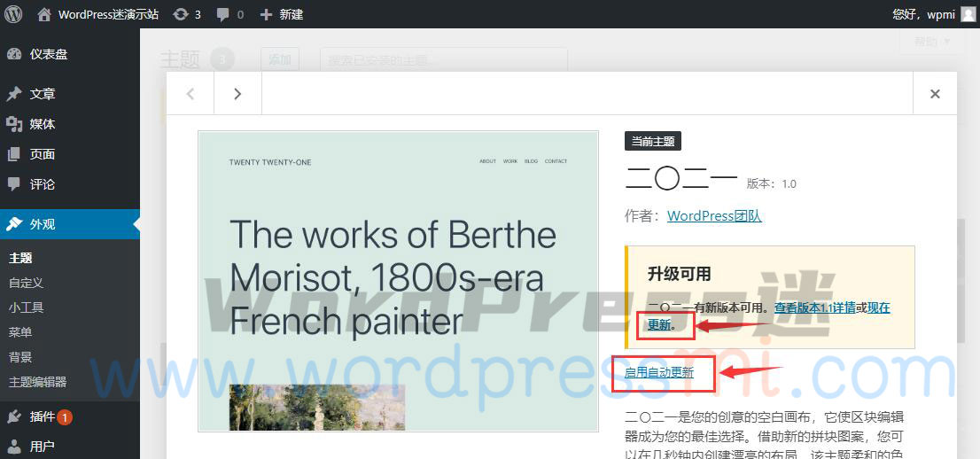The height and width of the screenshot is (459, 980).
Task: Open the WordPress团队 author link
Action: tap(714, 216)
